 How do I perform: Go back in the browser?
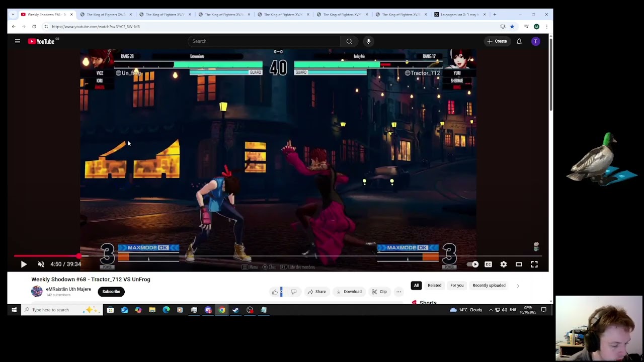14,27
